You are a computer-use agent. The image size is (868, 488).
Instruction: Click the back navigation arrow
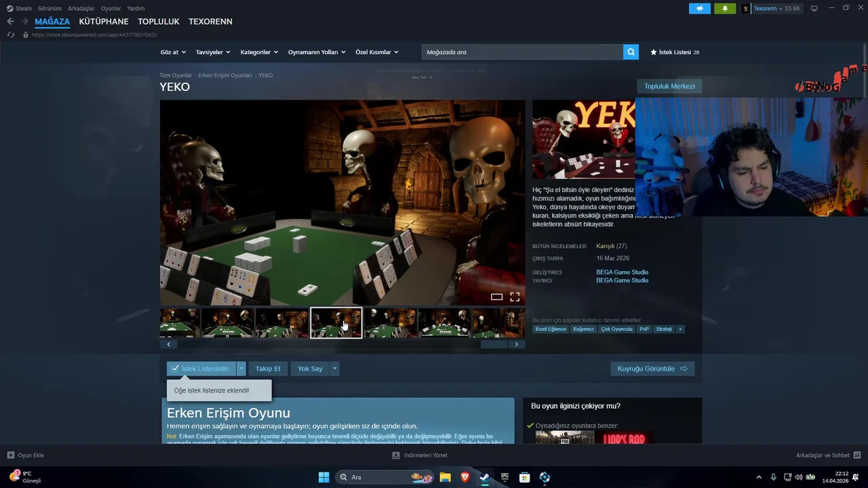[x=10, y=22]
